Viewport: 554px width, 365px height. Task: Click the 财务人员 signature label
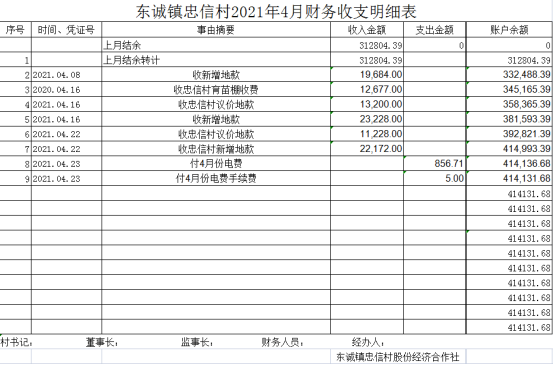click(282, 342)
